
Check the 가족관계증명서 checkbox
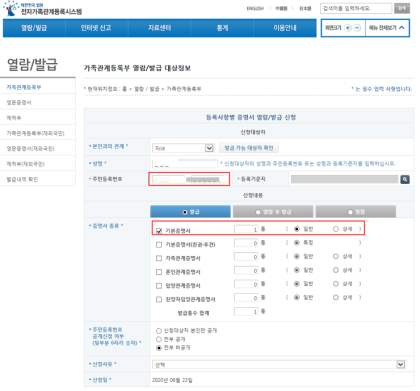pyautogui.click(x=159, y=258)
